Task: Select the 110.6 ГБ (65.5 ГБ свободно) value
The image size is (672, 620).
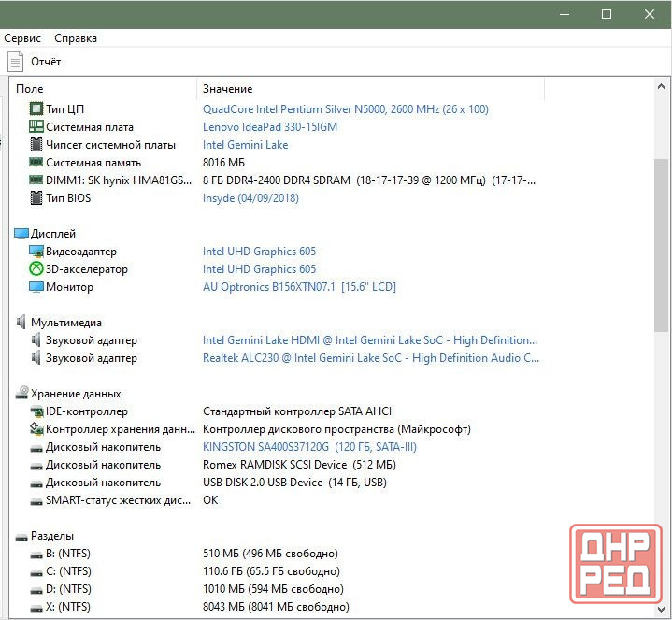Action: pyautogui.click(x=271, y=571)
